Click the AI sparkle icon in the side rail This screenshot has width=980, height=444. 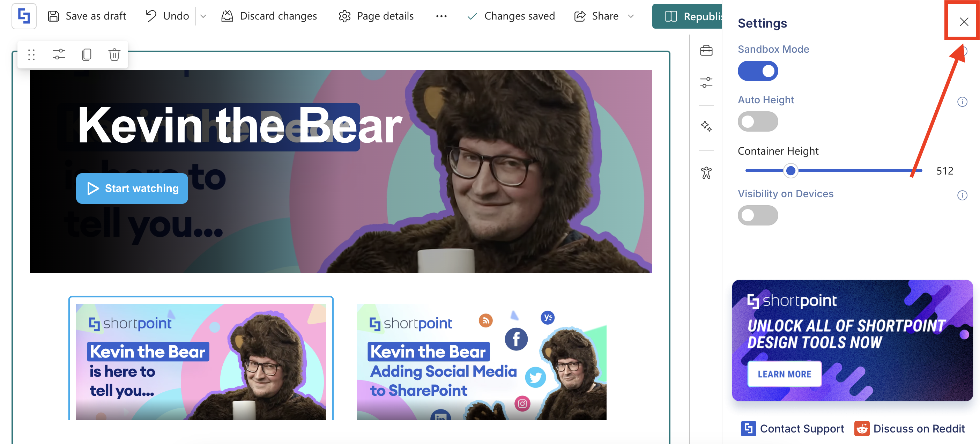706,126
